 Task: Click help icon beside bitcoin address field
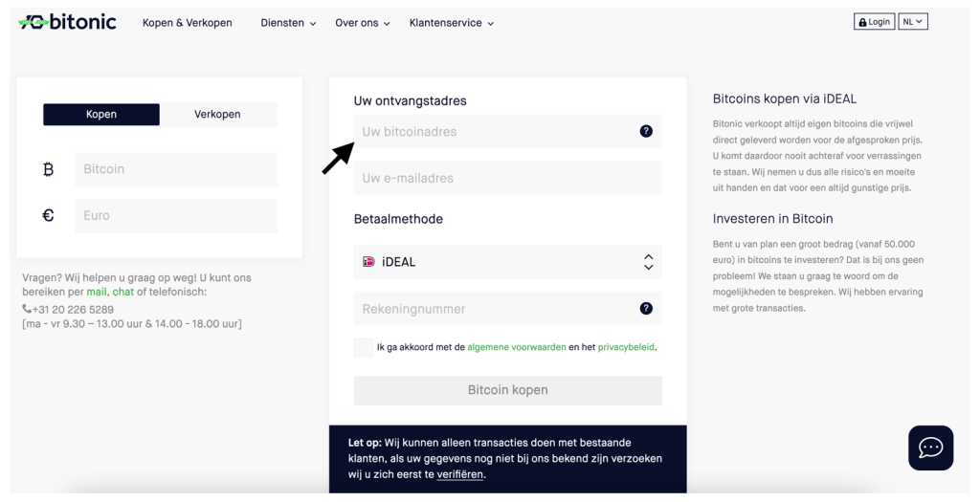[x=646, y=131]
